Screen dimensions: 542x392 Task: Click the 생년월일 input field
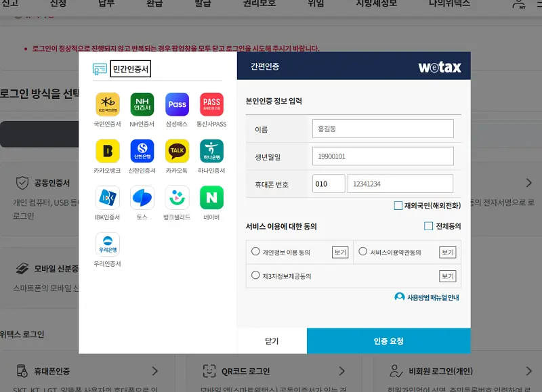point(383,156)
